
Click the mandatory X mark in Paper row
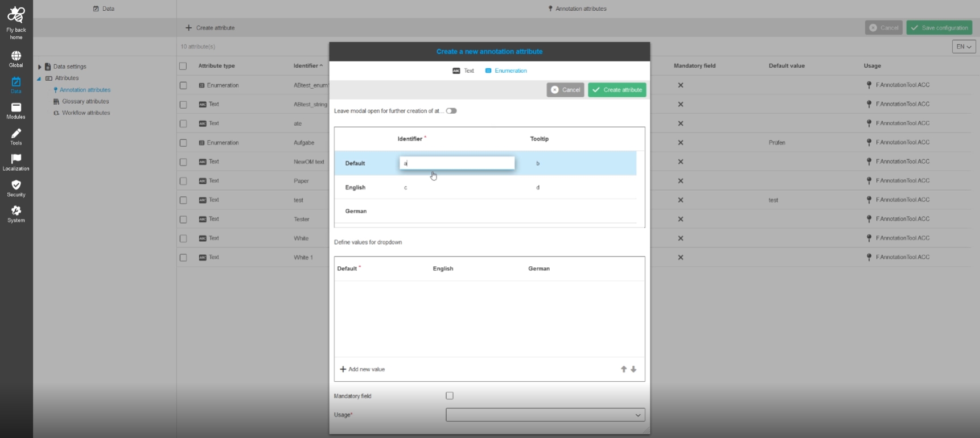coord(681,181)
